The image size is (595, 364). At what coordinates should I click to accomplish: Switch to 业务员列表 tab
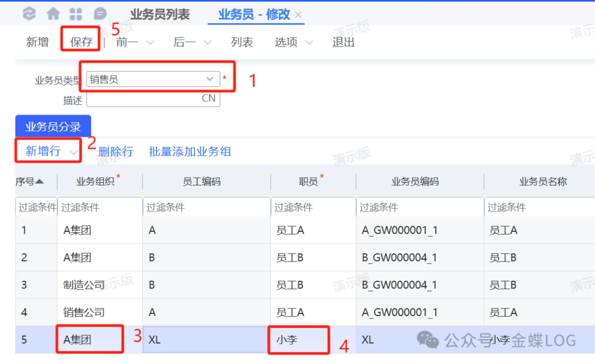tap(160, 14)
